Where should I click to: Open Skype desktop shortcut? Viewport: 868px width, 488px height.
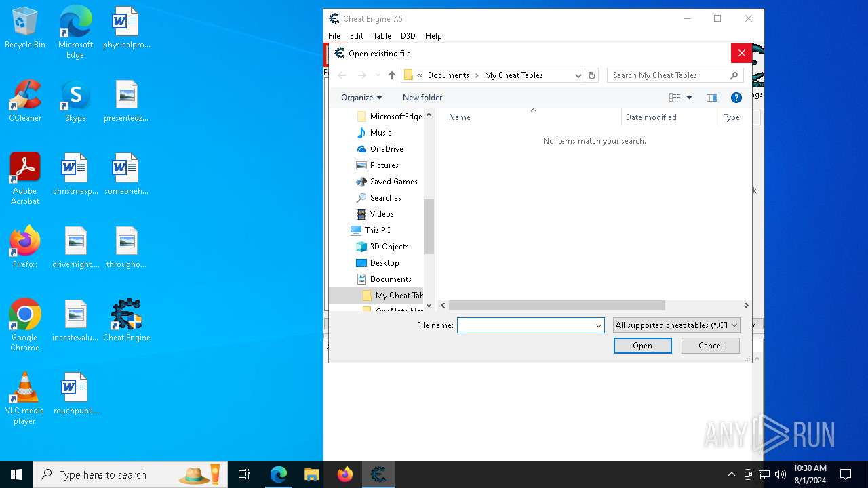click(75, 101)
